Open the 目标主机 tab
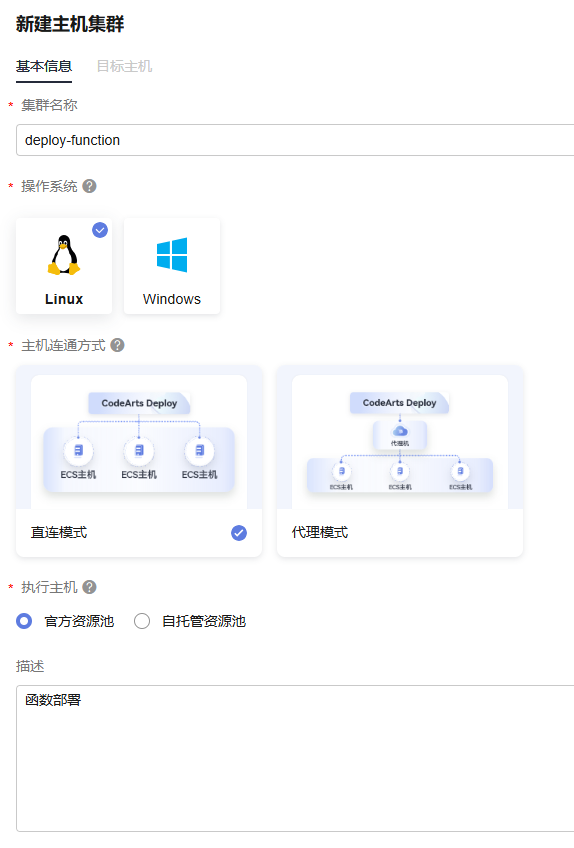This screenshot has height=848, width=574. (x=124, y=67)
